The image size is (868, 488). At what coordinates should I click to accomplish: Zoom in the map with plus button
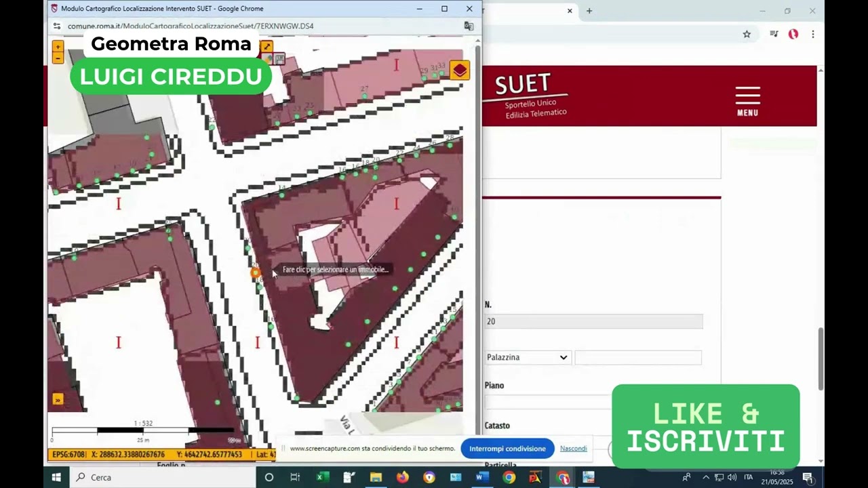[58, 47]
